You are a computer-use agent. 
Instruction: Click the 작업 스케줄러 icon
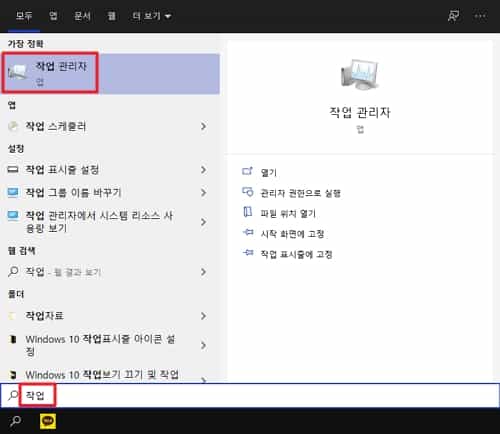tap(13, 126)
